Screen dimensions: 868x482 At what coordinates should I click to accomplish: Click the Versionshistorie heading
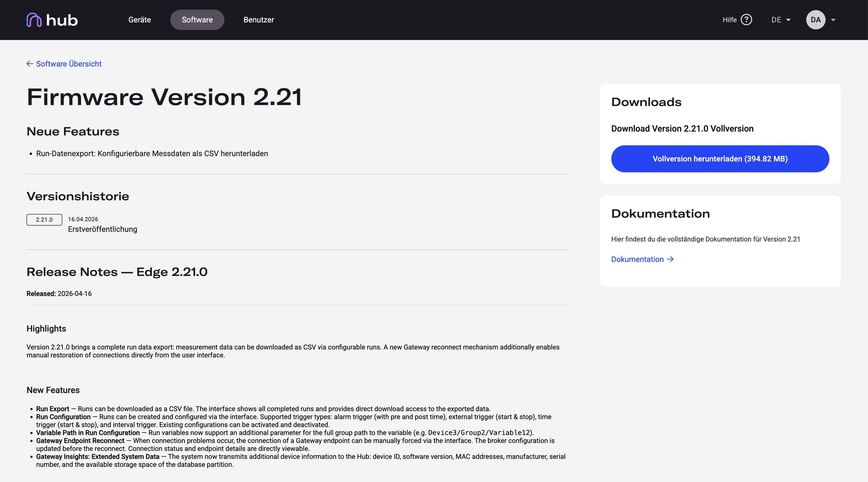(78, 196)
